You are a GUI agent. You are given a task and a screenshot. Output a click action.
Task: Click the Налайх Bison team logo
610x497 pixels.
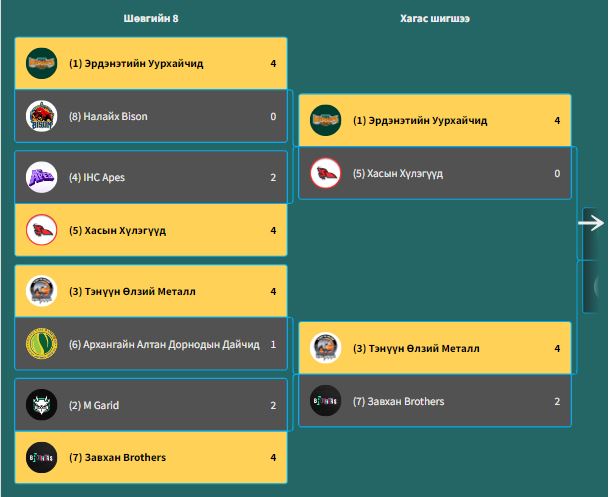click(x=41, y=116)
